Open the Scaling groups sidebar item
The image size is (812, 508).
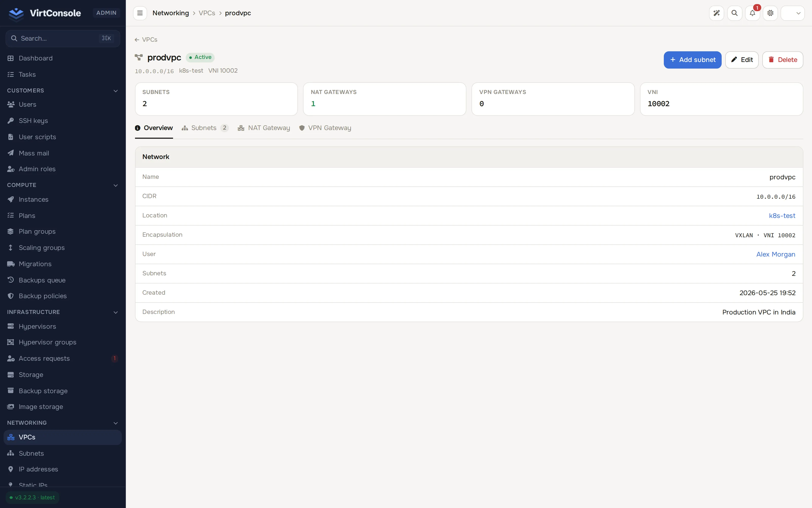click(63, 248)
